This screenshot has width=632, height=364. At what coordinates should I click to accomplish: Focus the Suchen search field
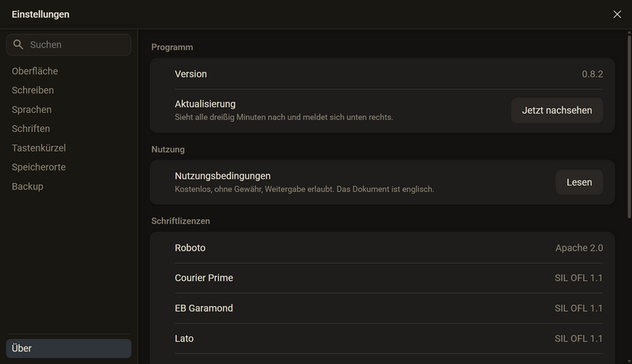pyautogui.click(x=69, y=45)
